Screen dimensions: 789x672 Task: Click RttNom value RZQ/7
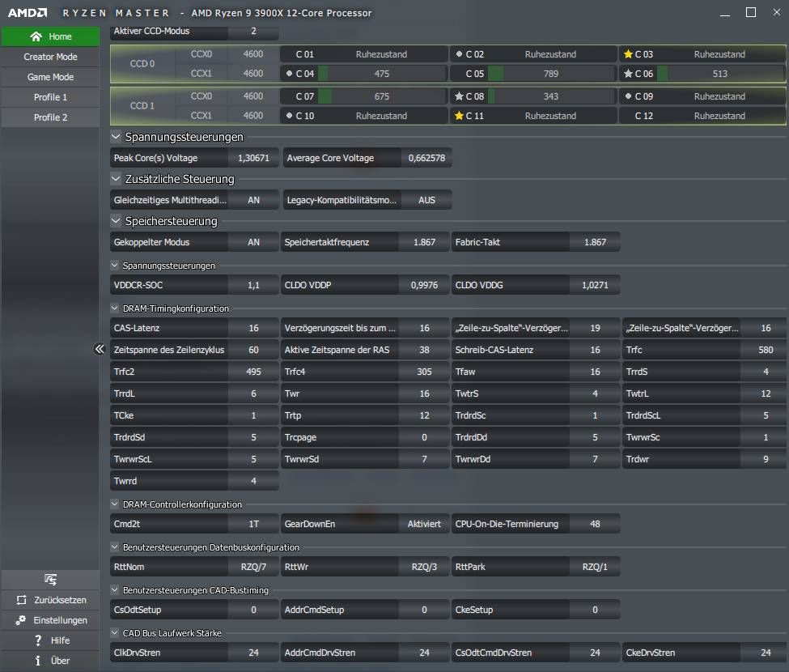click(x=253, y=567)
